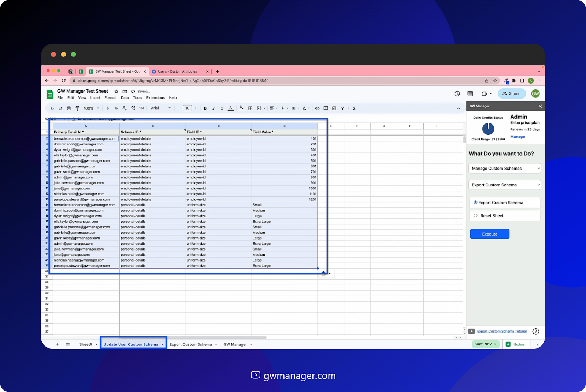
Task: Switch to the Export Custom Schema sheet tab
Action: [x=193, y=345]
